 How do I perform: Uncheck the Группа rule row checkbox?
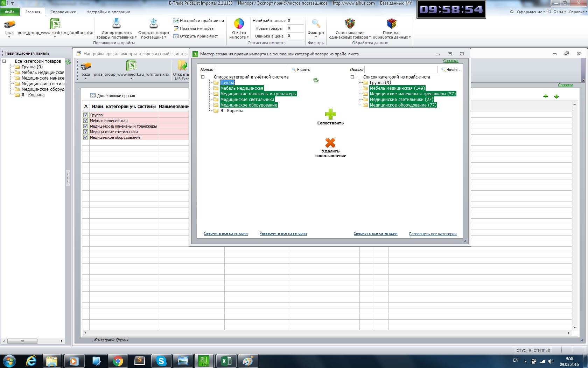pos(85,115)
